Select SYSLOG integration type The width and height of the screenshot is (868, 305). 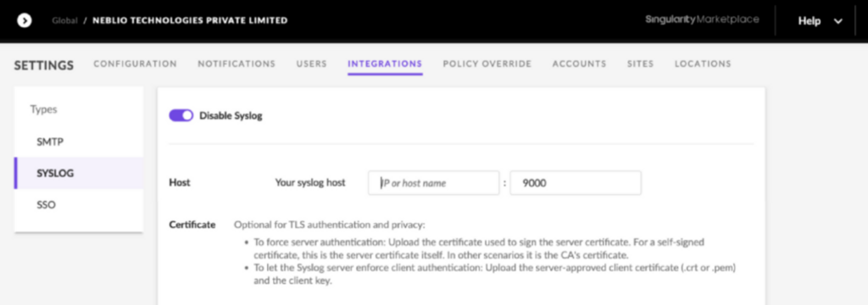click(x=79, y=174)
